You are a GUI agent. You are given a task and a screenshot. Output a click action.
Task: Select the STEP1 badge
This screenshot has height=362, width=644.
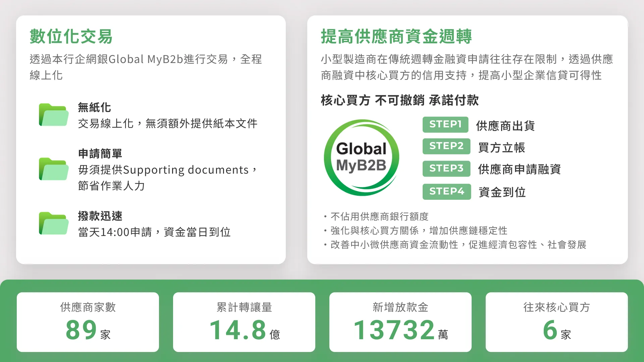point(445,124)
